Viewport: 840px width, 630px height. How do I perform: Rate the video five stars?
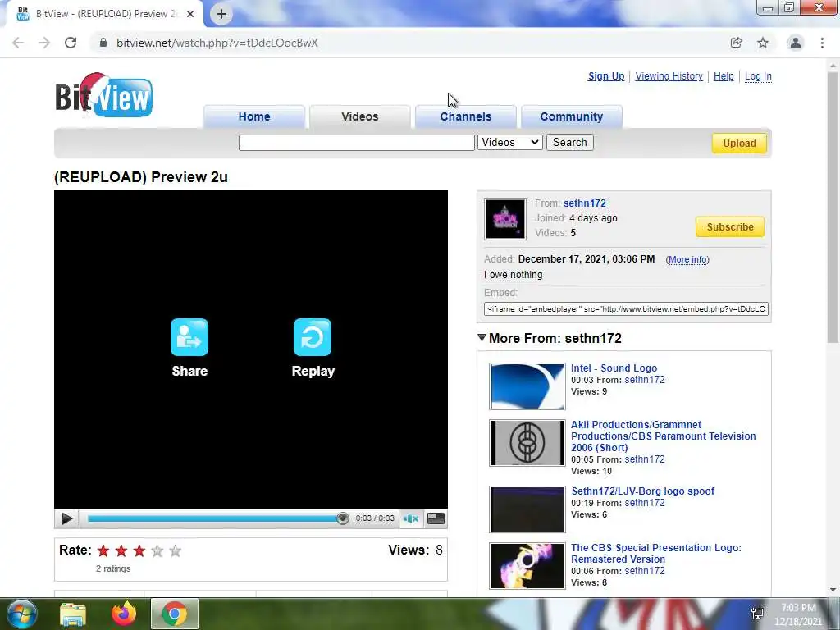coord(176,550)
